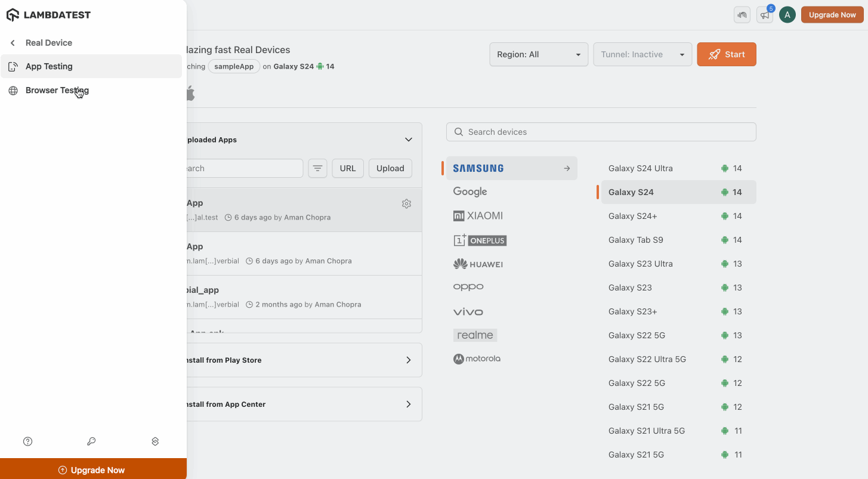Click the tunnel icon in header
The image size is (868, 479).
(x=742, y=15)
